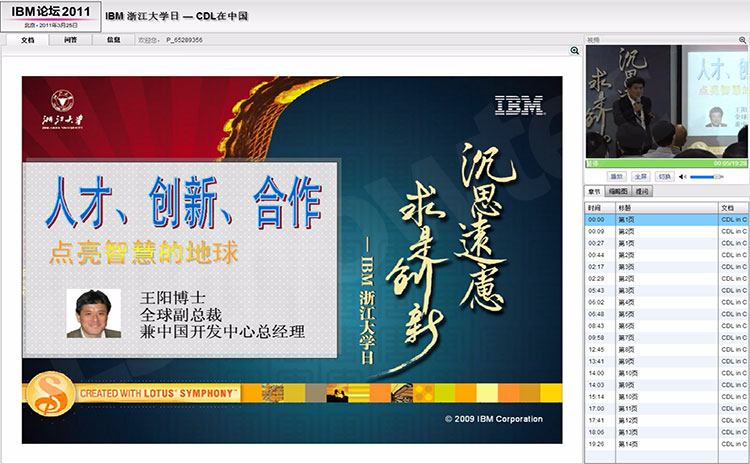750x464 pixels.
Task: Select the 第4页 chapter row
Action: click(667, 302)
